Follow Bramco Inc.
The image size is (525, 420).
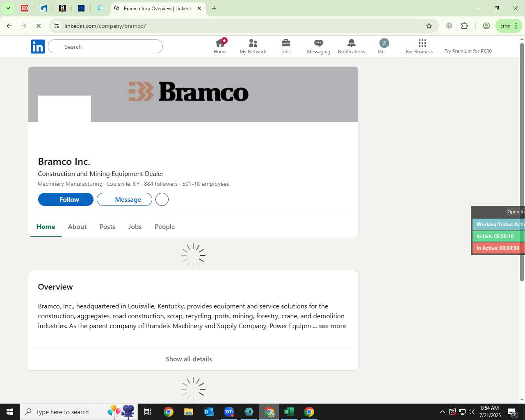pos(66,199)
